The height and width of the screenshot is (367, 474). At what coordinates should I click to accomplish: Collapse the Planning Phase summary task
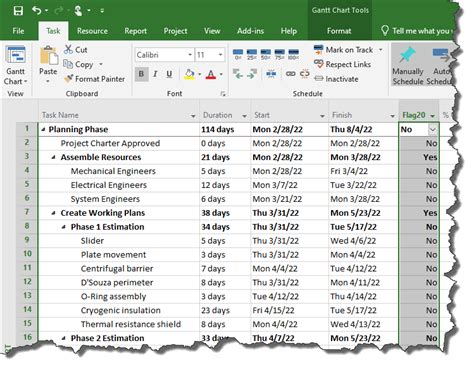point(43,129)
